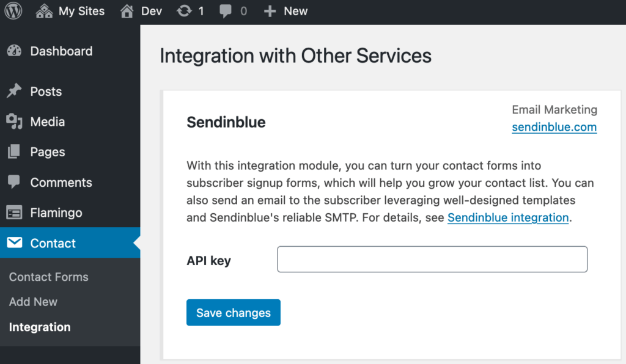The image size is (626, 364).
Task: Visit the sendinblue.com link
Action: click(554, 127)
